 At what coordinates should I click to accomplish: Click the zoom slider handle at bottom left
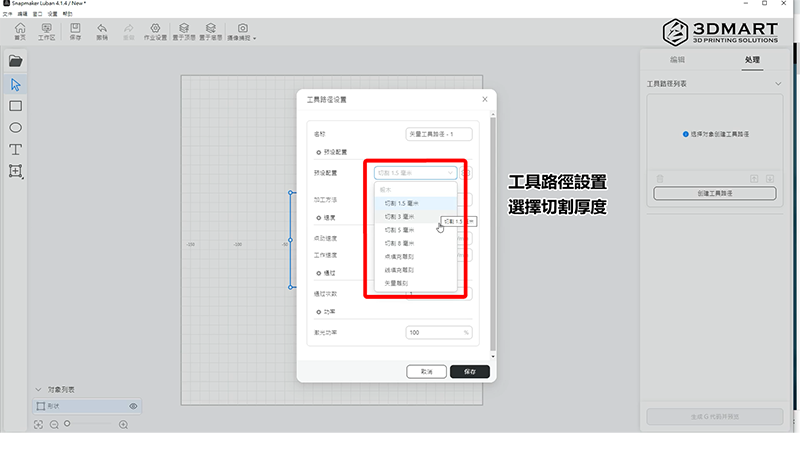(68, 424)
